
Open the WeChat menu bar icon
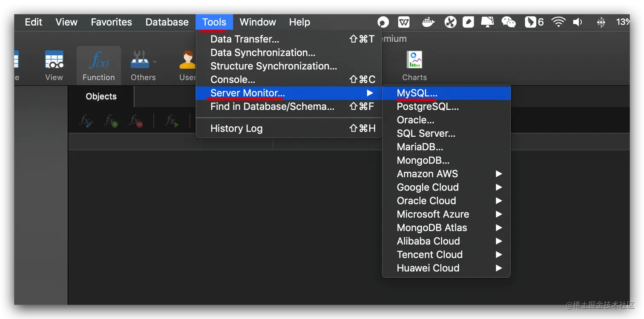pyautogui.click(x=509, y=22)
